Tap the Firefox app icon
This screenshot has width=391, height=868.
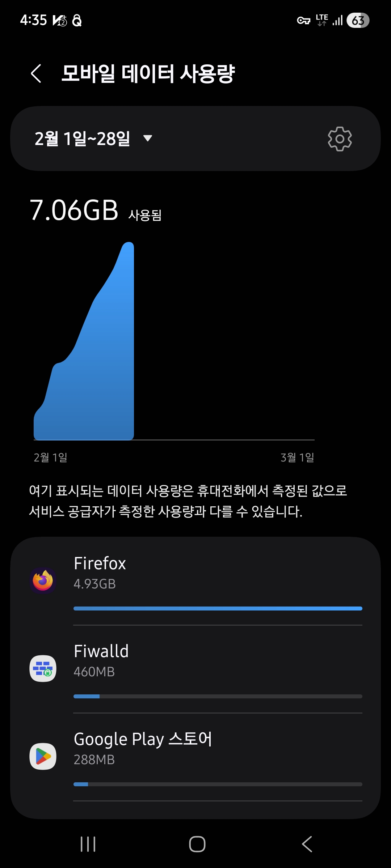pos(43,581)
